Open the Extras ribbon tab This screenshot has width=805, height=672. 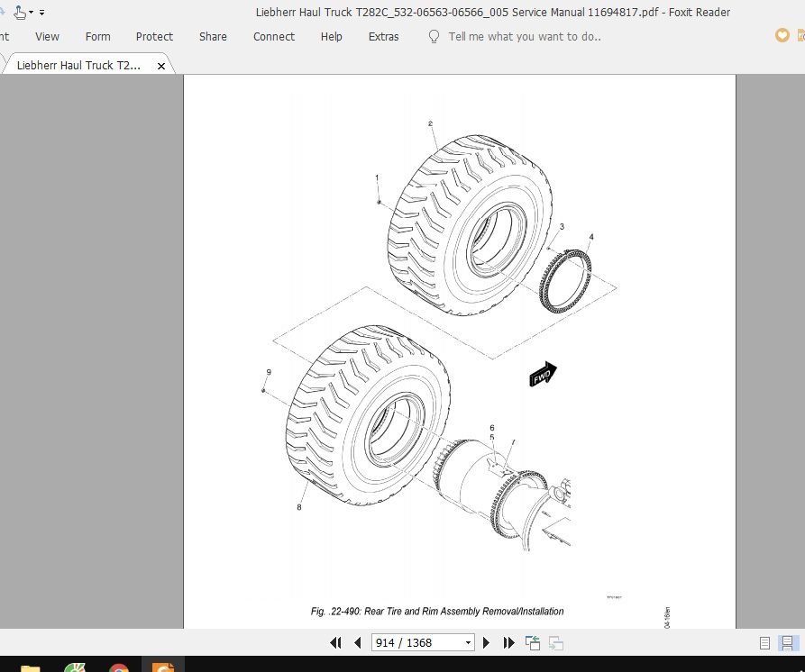[383, 36]
